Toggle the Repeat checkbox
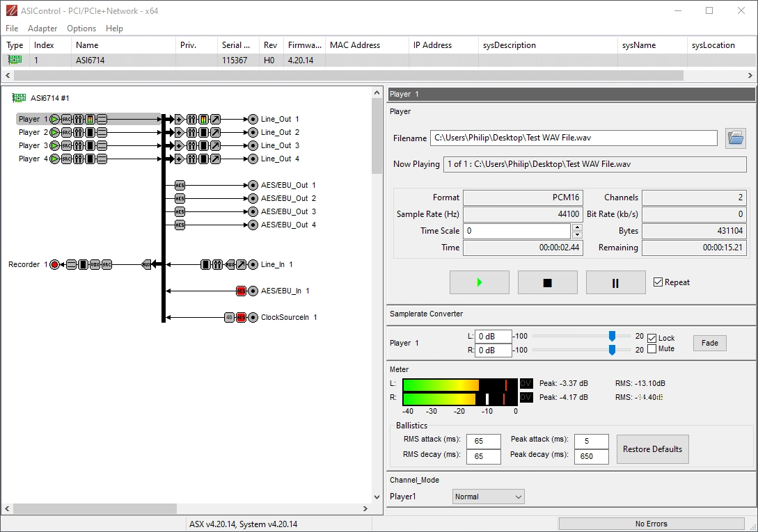758x532 pixels. click(658, 282)
